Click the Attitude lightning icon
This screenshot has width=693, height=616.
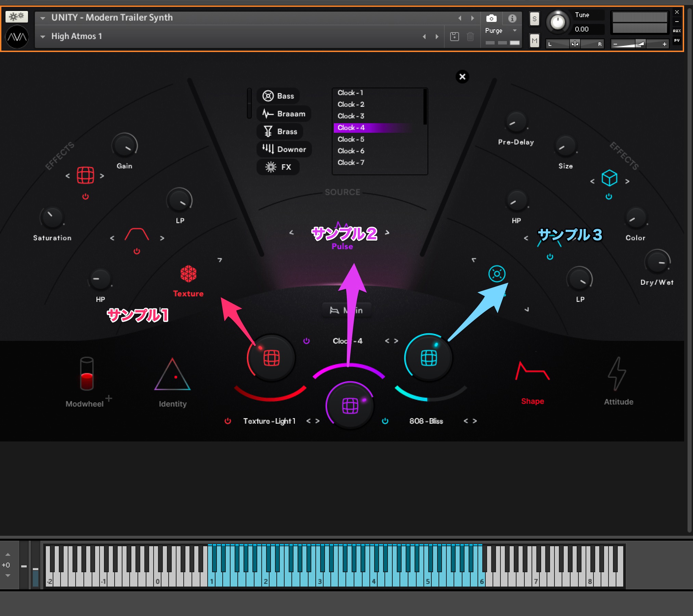[617, 374]
